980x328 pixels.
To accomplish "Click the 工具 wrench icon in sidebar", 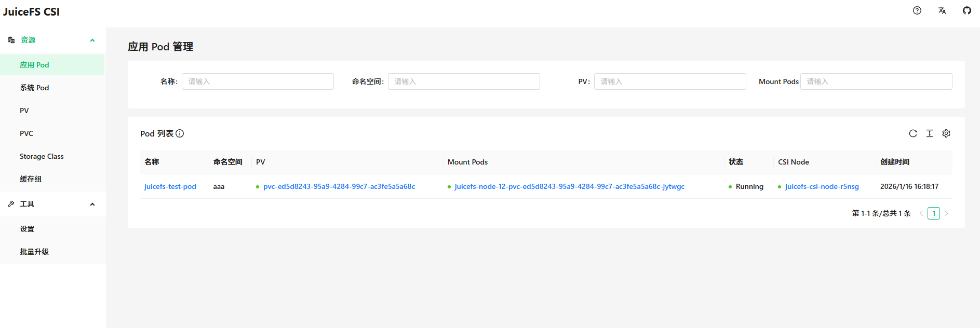I will (x=11, y=204).
